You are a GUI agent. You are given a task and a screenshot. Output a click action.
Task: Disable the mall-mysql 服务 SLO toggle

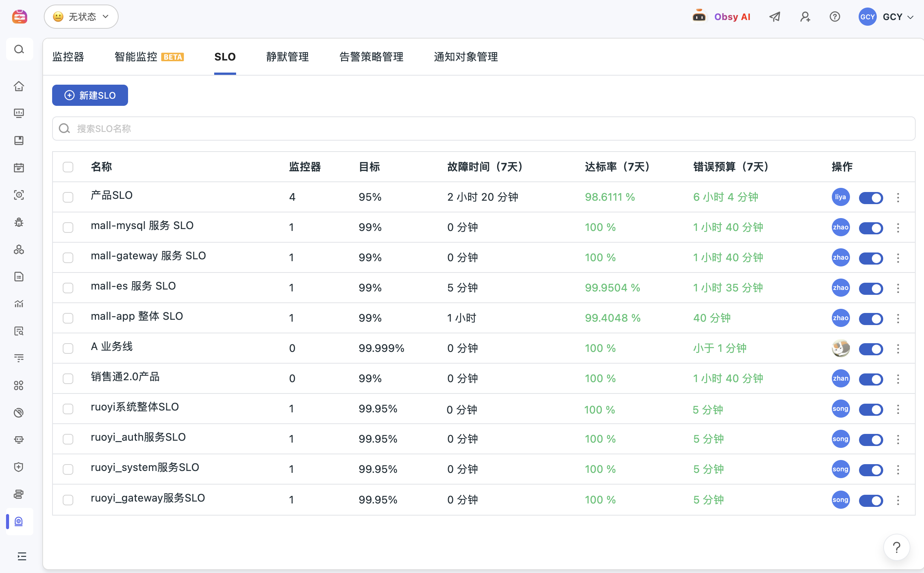click(871, 228)
